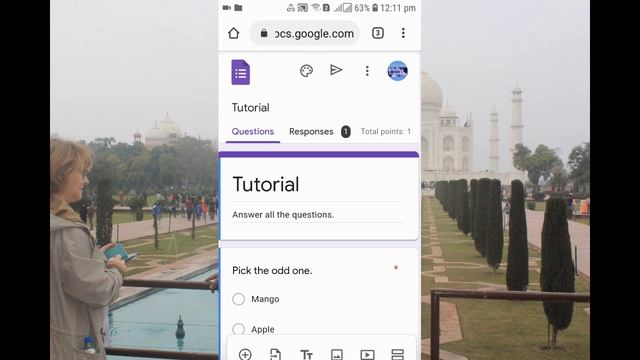The width and height of the screenshot is (640, 360).
Task: Click the Tutorial document name field
Action: coord(251,108)
